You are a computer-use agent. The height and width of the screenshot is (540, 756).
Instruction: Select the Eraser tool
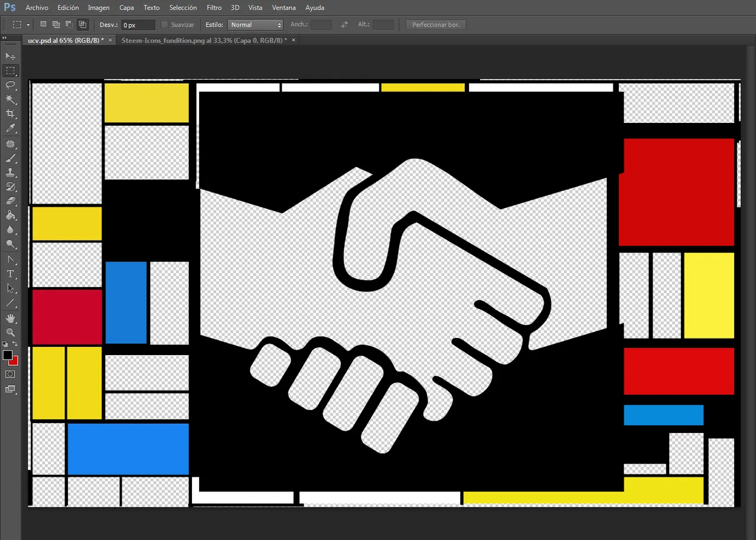pyautogui.click(x=10, y=201)
